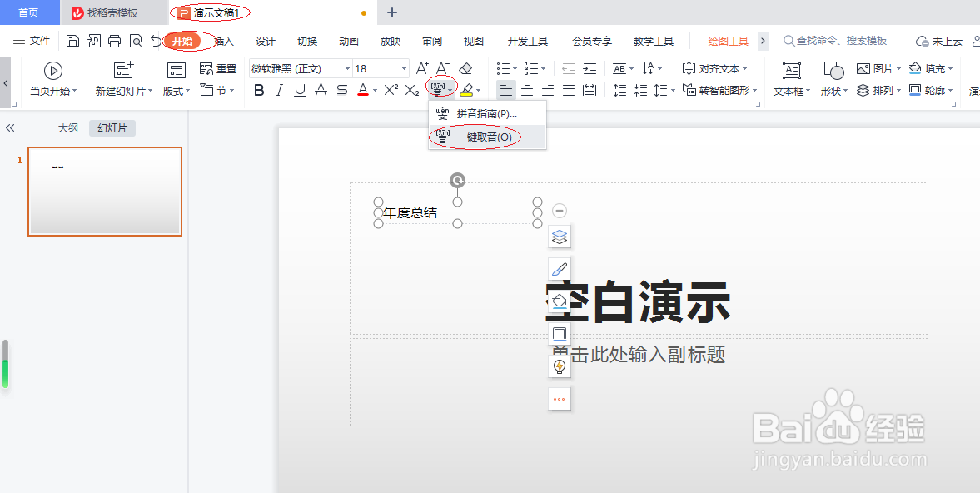Image resolution: width=980 pixels, height=493 pixels.
Task: Open the 设计 ribbon tab
Action: [266, 42]
